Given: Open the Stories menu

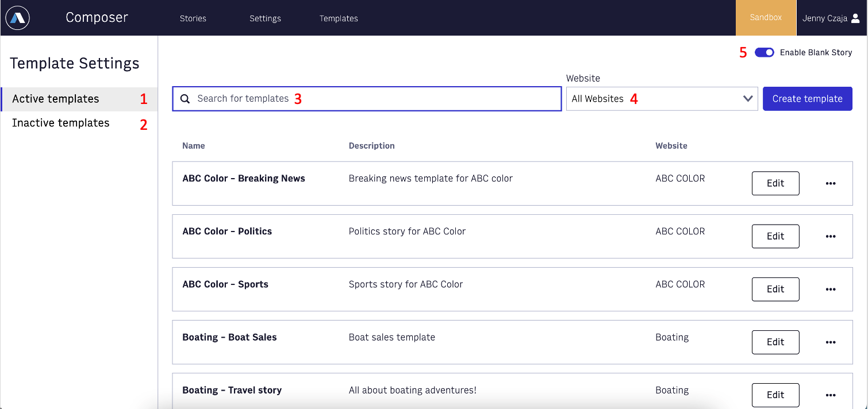Looking at the screenshot, I should point(193,18).
